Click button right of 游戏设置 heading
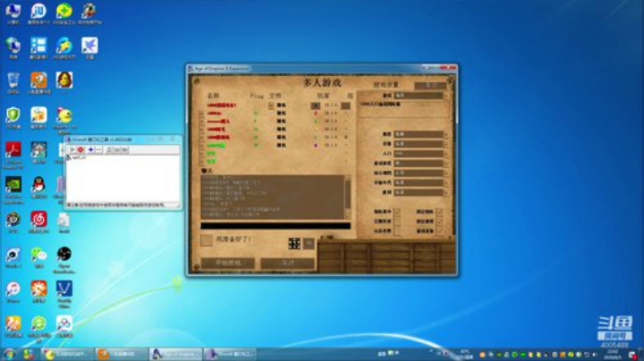The width and height of the screenshot is (644, 361). click(430, 85)
